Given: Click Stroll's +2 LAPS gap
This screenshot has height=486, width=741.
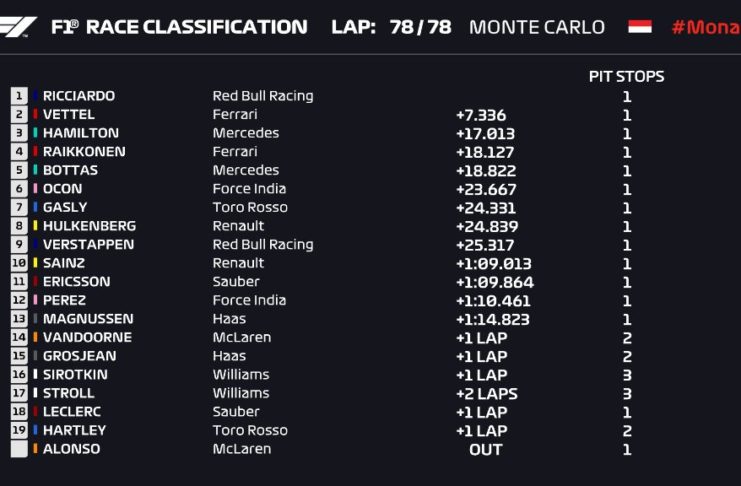Looking at the screenshot, I should 487,393.
